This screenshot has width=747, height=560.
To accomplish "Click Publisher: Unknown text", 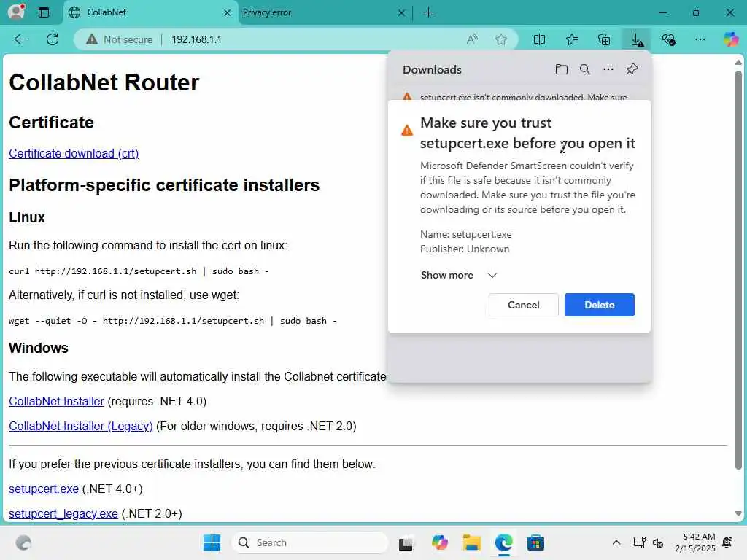I will [465, 249].
